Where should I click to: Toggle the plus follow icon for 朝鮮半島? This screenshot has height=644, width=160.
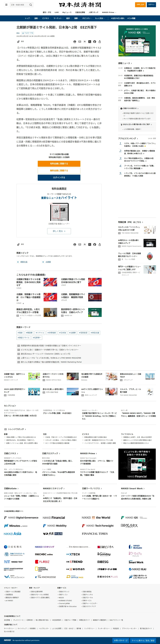[x=18, y=262]
